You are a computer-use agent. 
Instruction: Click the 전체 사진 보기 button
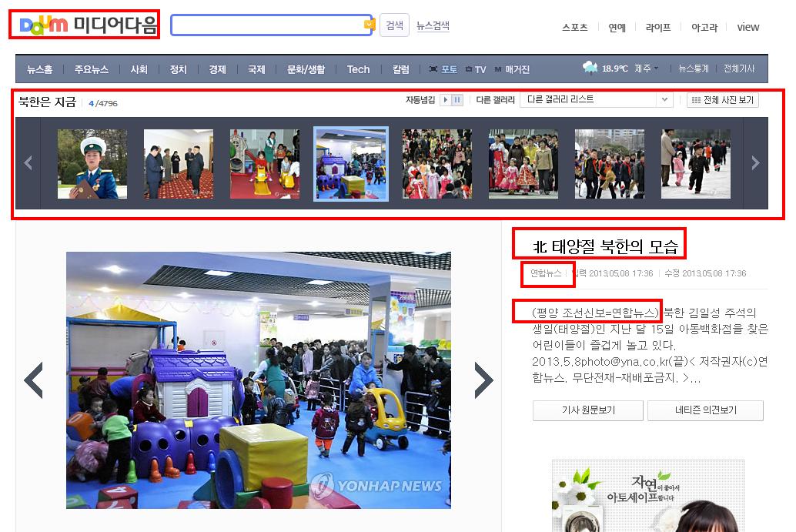(x=723, y=100)
